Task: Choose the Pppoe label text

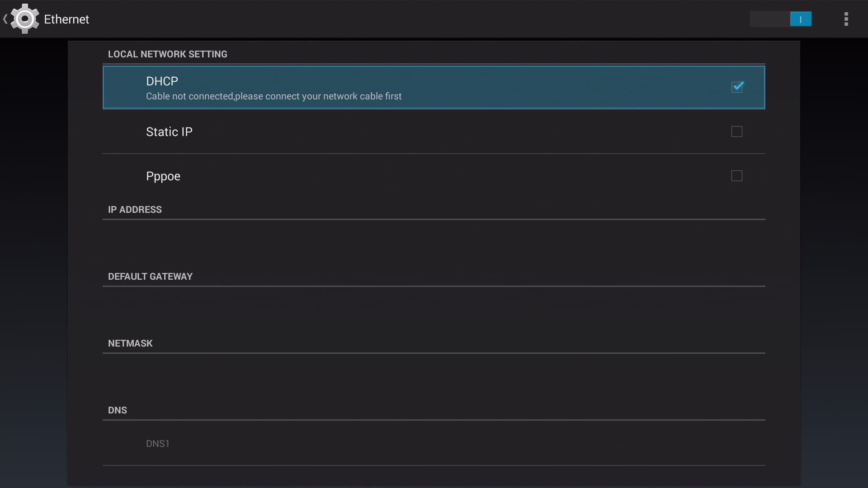Action: tap(163, 176)
